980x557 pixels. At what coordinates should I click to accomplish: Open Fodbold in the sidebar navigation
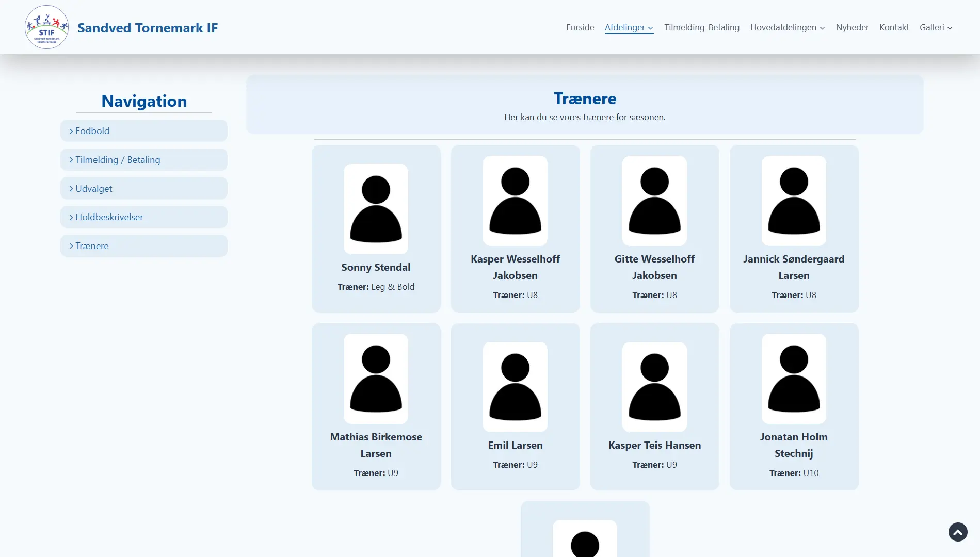coord(144,131)
